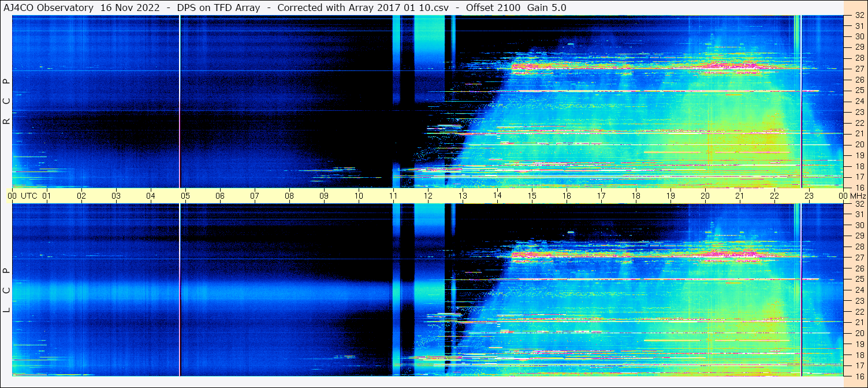868x388 pixels.
Task: Click the 09 hour mark on time axis
Action: pyautogui.click(x=324, y=196)
